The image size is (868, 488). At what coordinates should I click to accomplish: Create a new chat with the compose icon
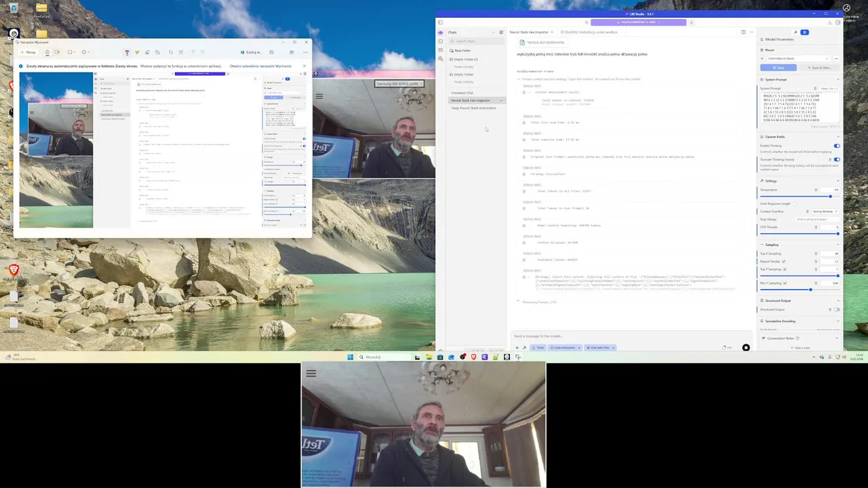[x=501, y=32]
